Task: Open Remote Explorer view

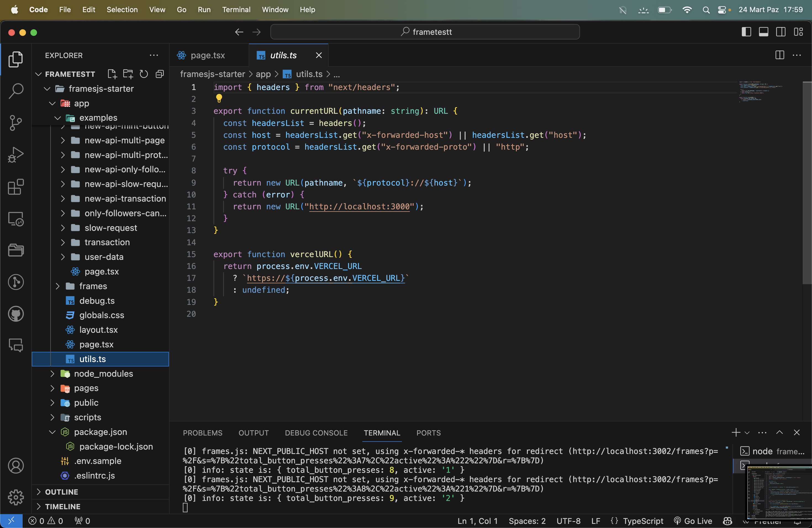Action: point(16,219)
